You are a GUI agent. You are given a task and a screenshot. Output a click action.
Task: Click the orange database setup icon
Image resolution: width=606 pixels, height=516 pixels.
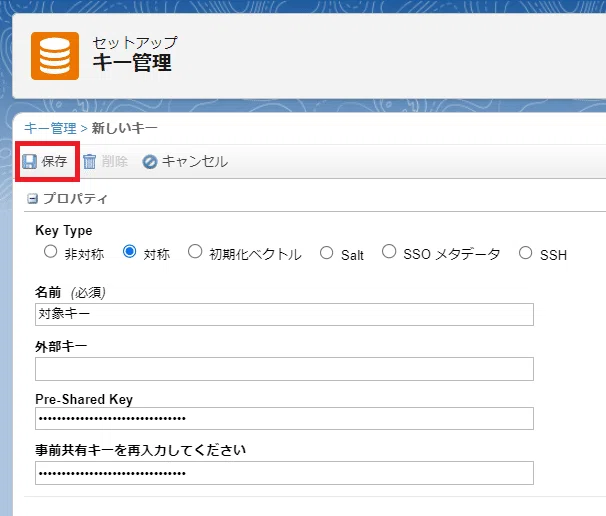point(55,56)
